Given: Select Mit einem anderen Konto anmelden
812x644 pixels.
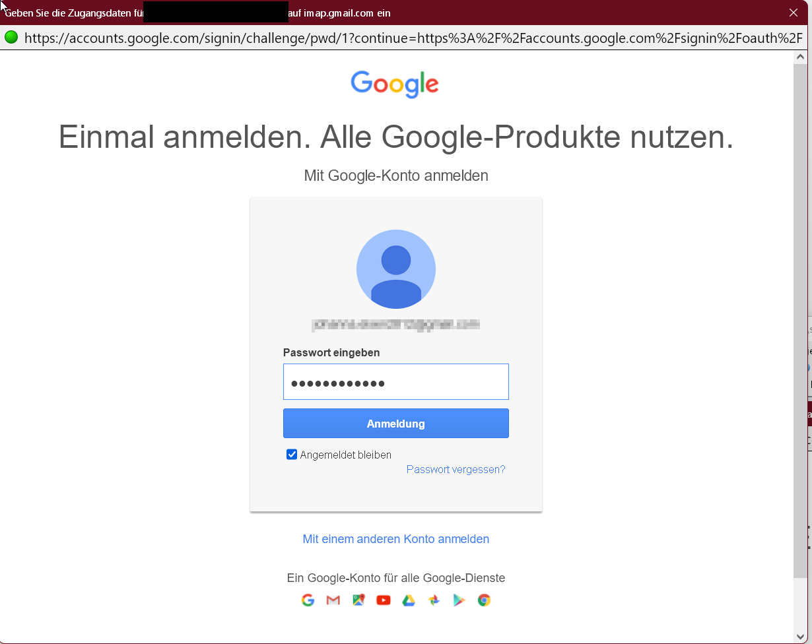Looking at the screenshot, I should (x=396, y=539).
